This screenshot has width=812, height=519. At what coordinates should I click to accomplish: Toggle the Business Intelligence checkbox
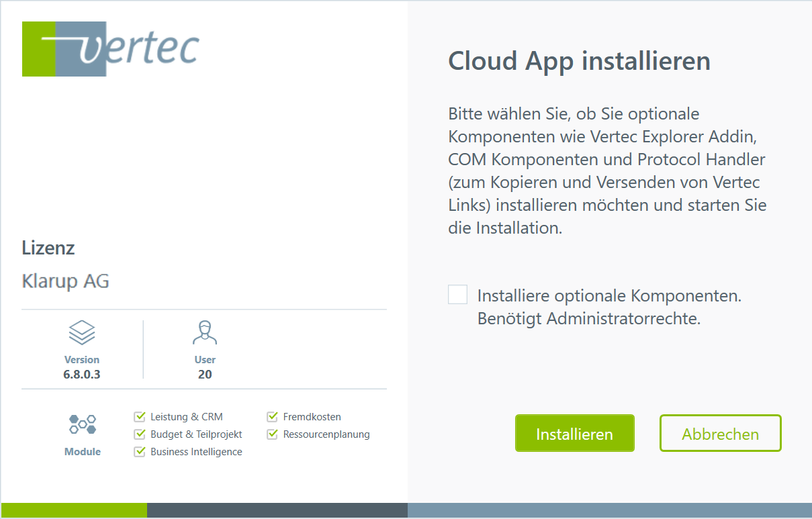click(140, 452)
